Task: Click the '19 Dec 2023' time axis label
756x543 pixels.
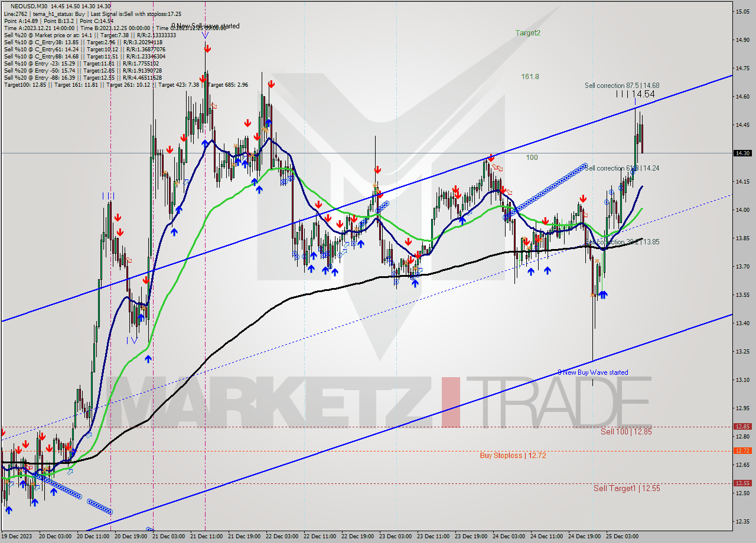Action: (x=18, y=537)
